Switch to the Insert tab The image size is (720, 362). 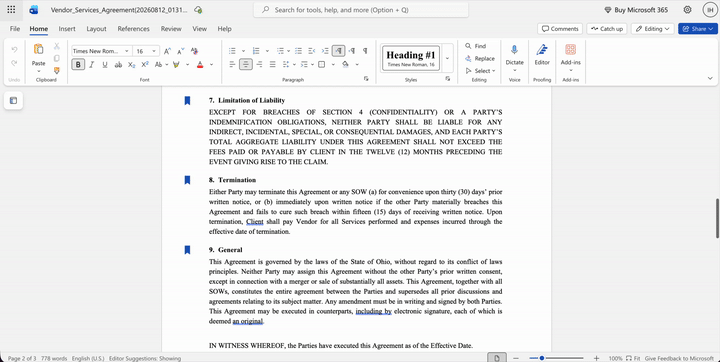pos(67,28)
